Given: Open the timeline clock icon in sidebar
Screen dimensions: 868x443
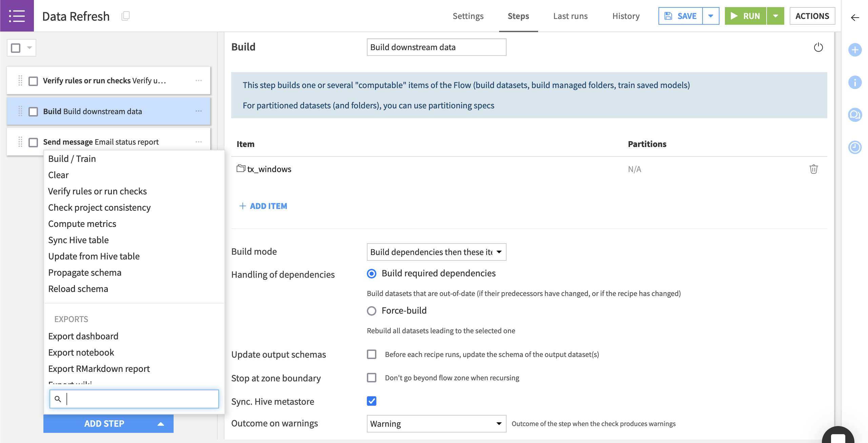Looking at the screenshot, I should pyautogui.click(x=855, y=147).
